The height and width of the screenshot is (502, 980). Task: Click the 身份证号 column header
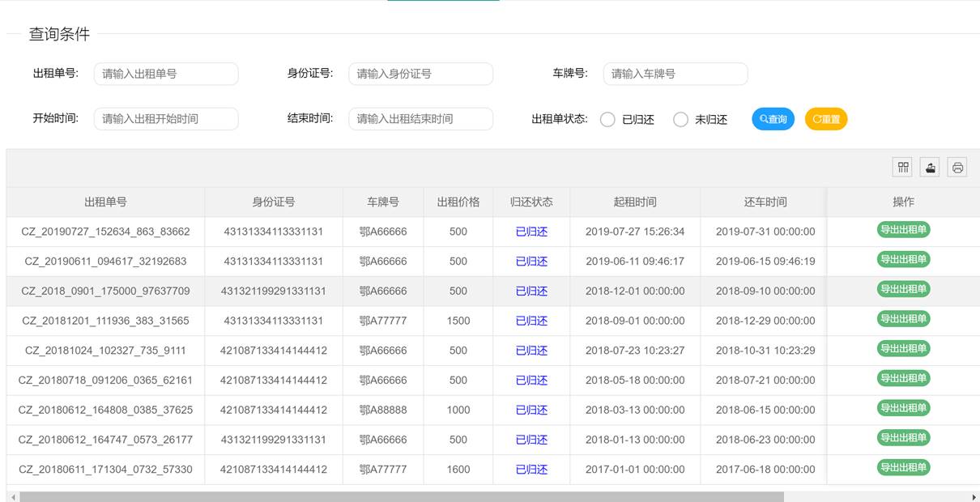pos(274,202)
